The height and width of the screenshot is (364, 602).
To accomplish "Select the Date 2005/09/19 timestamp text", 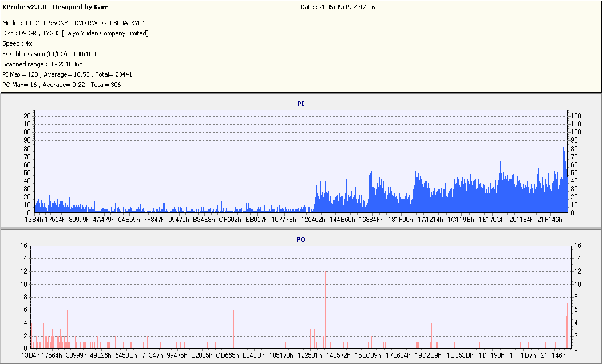I will [338, 7].
